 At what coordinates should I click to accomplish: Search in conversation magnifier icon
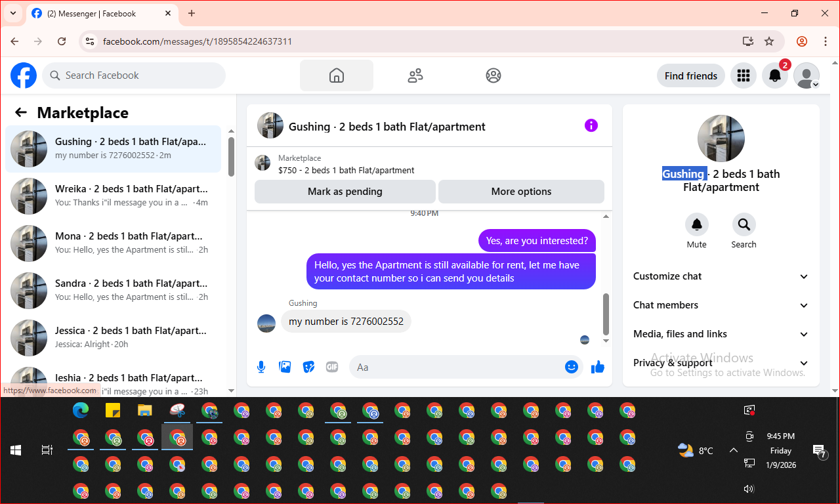[x=744, y=224]
